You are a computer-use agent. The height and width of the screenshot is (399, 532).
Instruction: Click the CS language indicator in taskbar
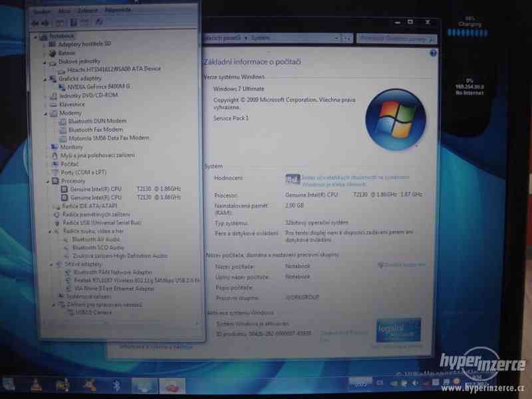tap(380, 383)
